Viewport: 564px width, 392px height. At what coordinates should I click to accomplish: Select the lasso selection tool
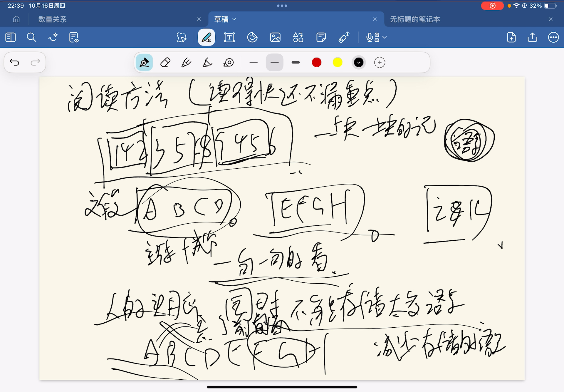tap(181, 38)
